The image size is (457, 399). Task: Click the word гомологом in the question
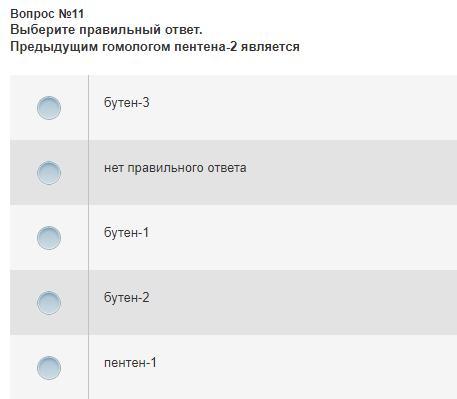136,47
